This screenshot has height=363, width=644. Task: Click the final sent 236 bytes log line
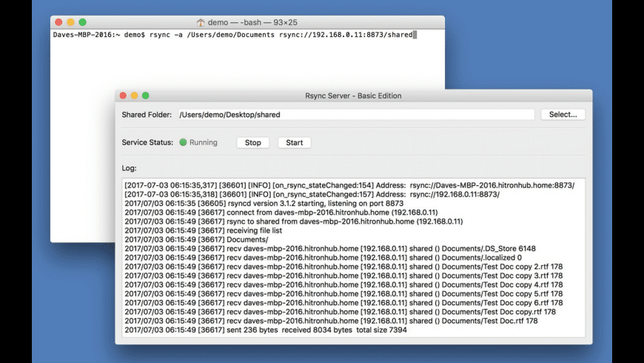(266, 330)
